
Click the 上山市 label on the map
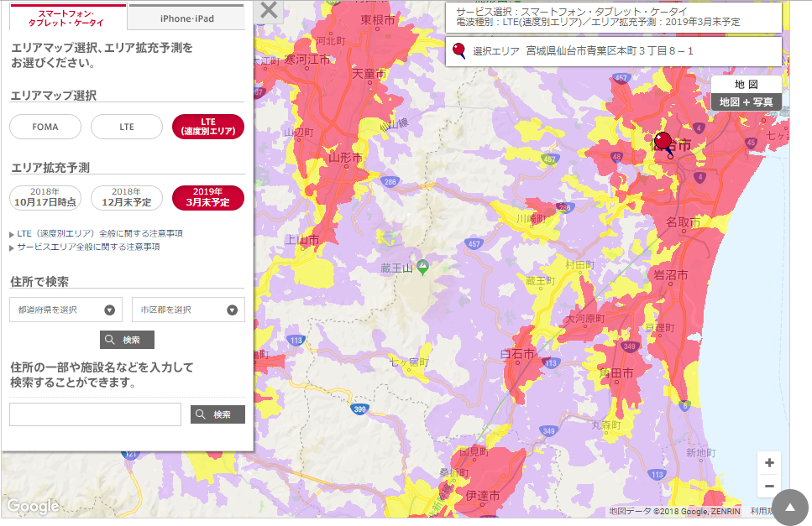[302, 240]
